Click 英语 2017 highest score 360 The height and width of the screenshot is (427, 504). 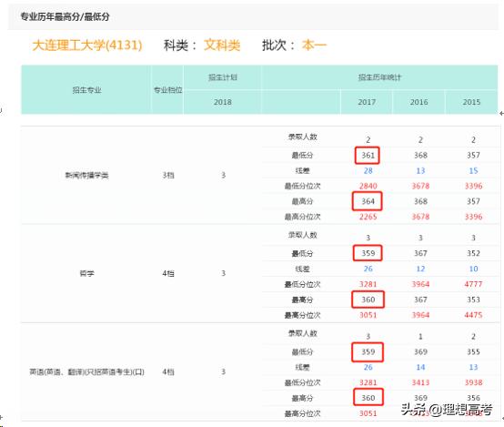tap(368, 398)
